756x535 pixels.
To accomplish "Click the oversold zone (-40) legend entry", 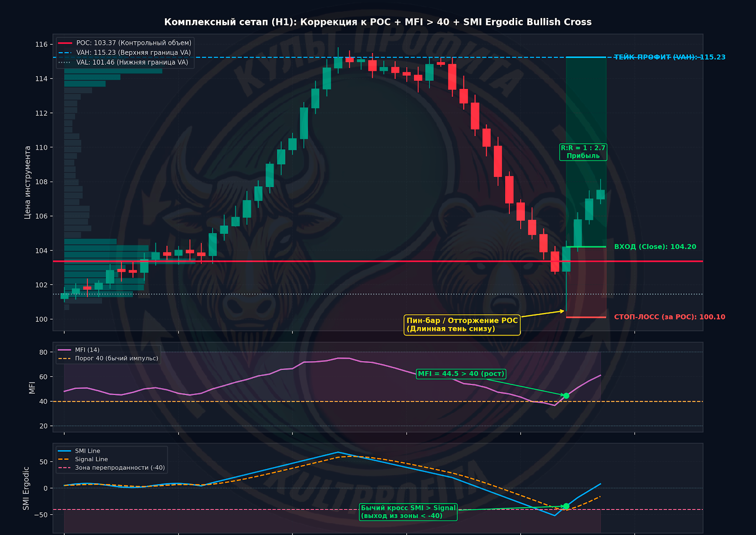I will (x=112, y=468).
